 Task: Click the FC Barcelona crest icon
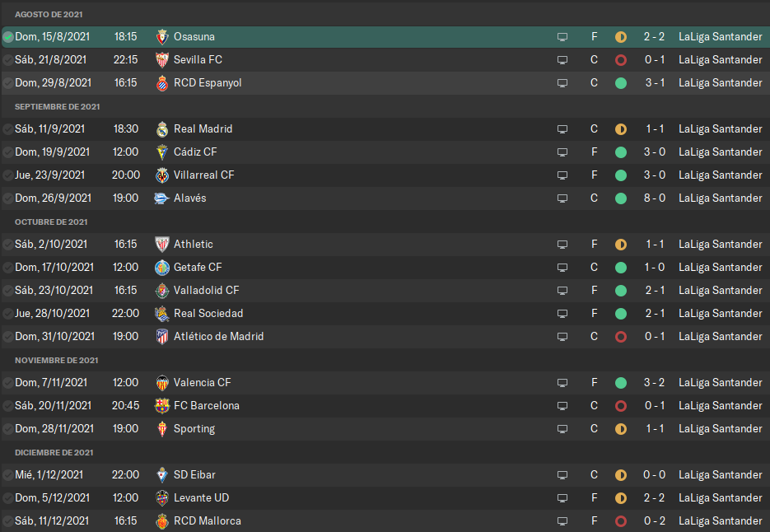162,406
